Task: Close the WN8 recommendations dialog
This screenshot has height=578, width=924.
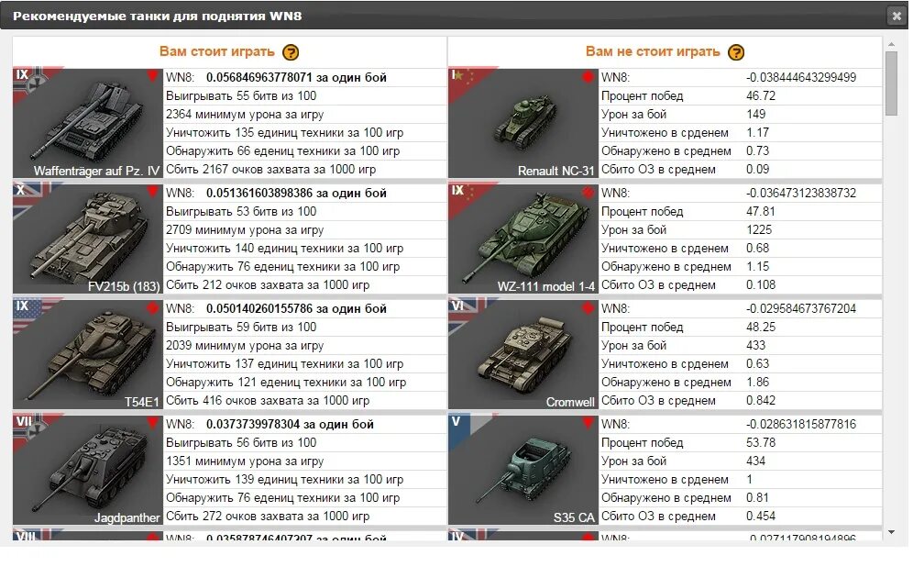Action: (x=896, y=16)
